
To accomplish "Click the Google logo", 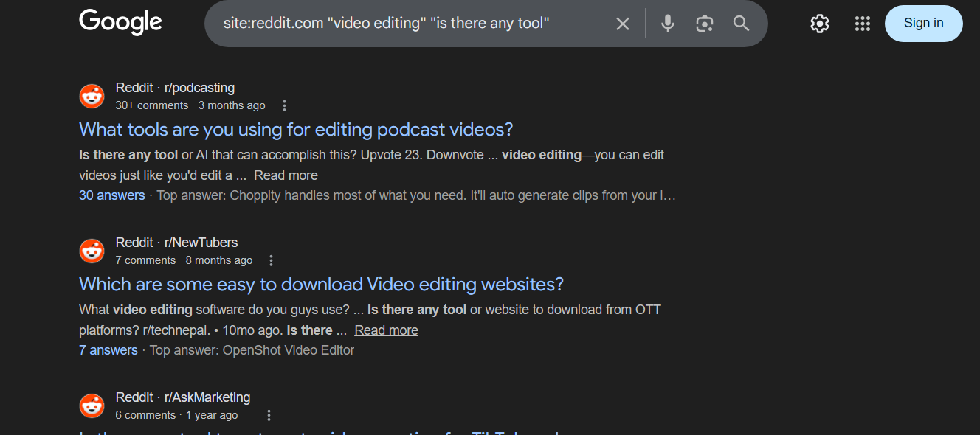I will point(120,22).
